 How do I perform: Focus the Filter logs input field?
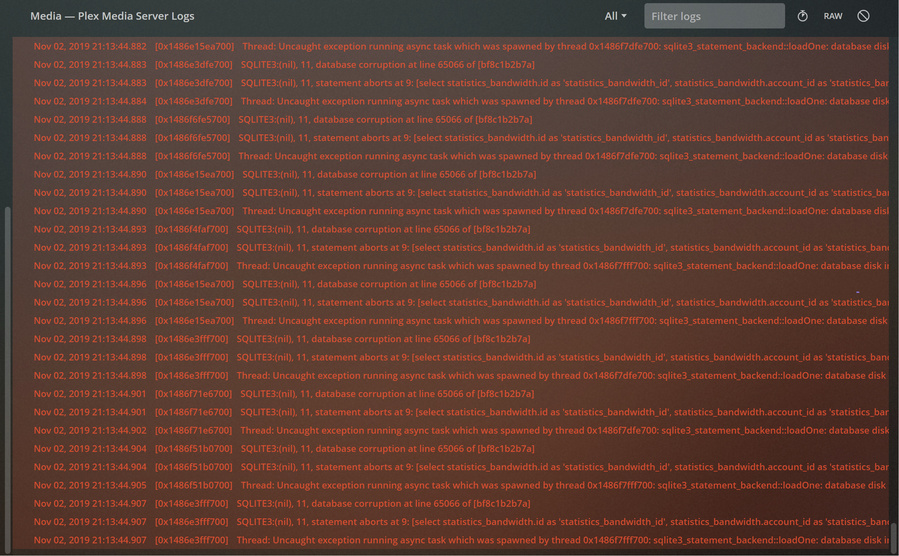[714, 16]
